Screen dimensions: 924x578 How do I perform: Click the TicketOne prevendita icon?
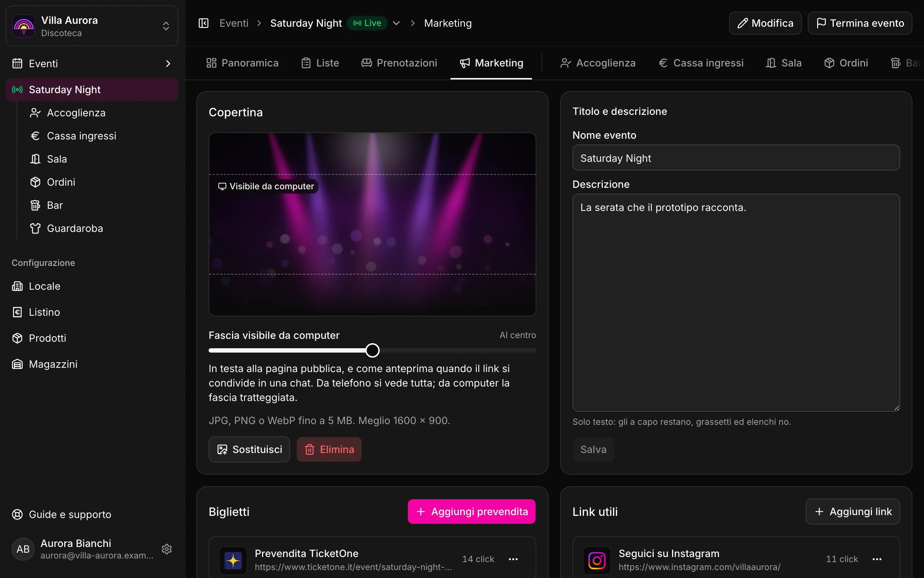pyautogui.click(x=233, y=560)
